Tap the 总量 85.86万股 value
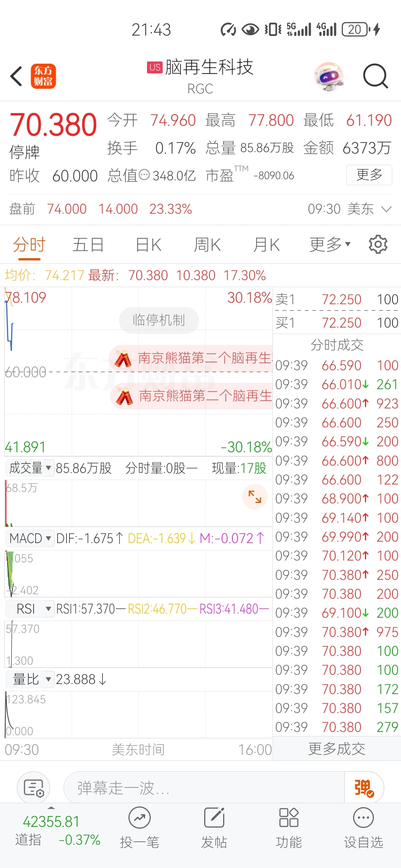This screenshot has width=401, height=868. click(267, 148)
